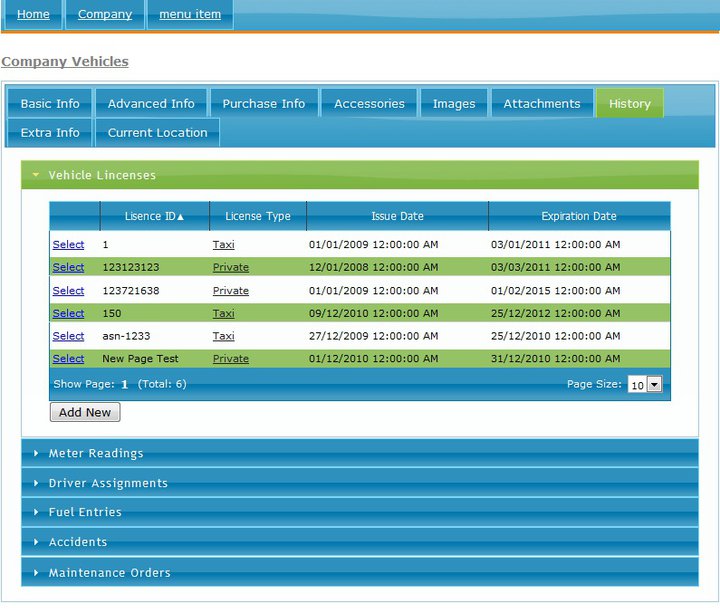
Task: Select the New Page Test row
Action: point(68,358)
